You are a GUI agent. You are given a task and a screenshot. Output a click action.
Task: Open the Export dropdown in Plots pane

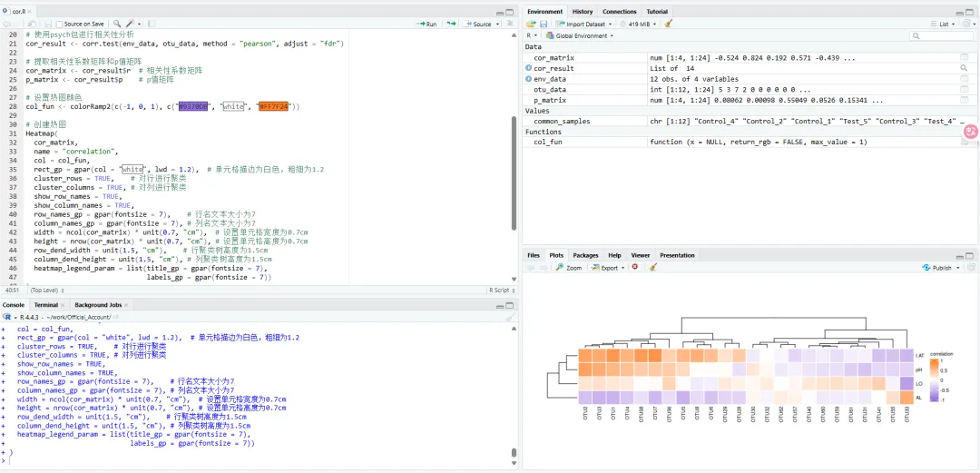(x=605, y=268)
